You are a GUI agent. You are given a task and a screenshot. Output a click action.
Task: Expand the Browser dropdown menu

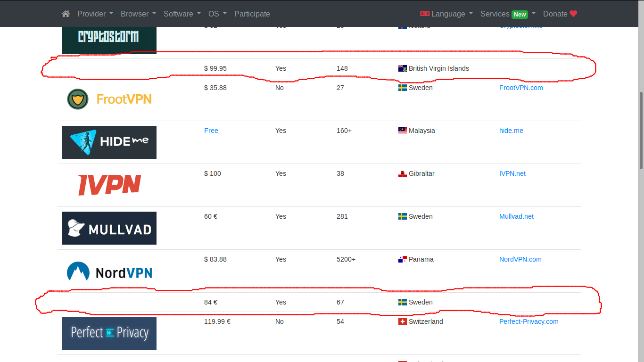pos(138,14)
